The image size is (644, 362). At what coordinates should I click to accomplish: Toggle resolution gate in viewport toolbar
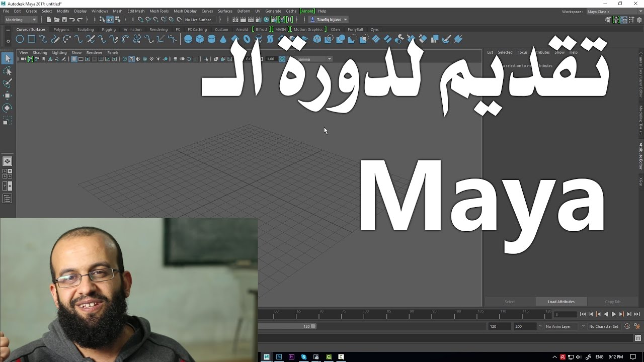[x=88, y=59]
